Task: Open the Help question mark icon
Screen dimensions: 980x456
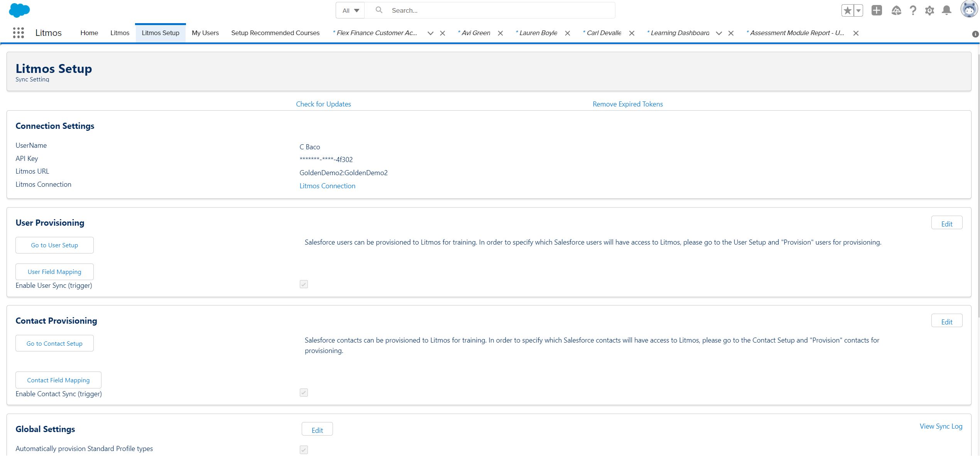Action: pos(913,10)
